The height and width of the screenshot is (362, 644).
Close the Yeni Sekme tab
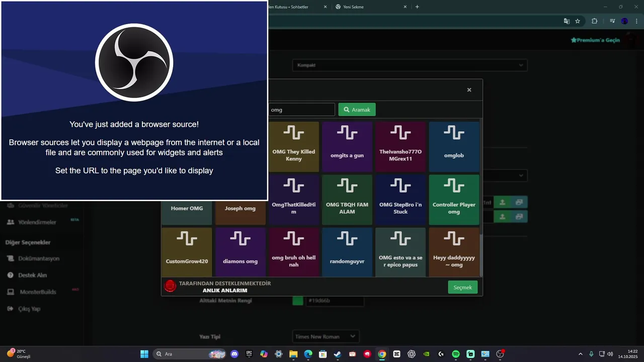tap(405, 7)
